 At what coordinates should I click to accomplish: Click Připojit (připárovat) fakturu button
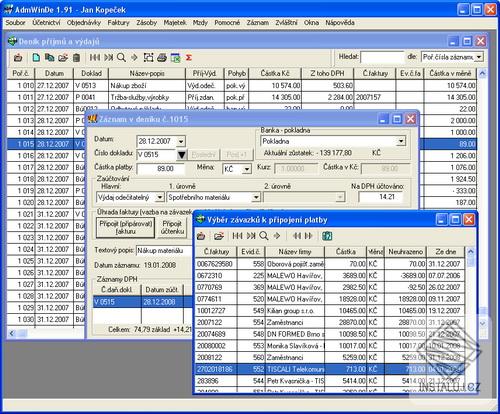click(x=125, y=227)
